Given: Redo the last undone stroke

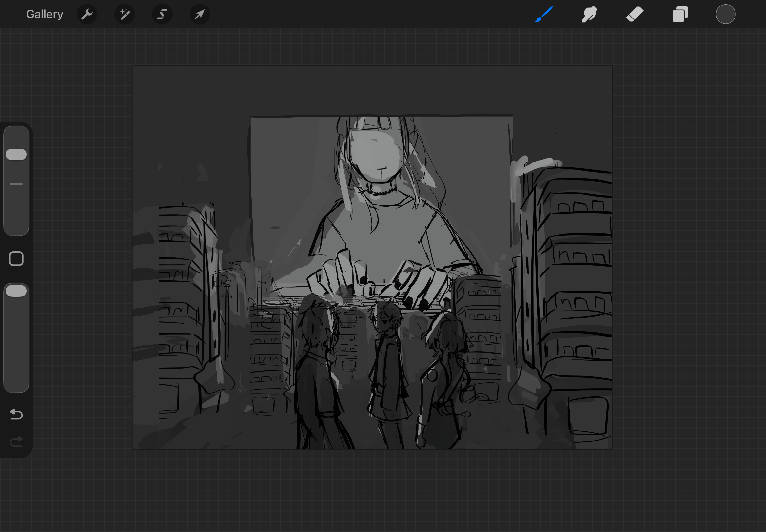Looking at the screenshot, I should tap(16, 442).
